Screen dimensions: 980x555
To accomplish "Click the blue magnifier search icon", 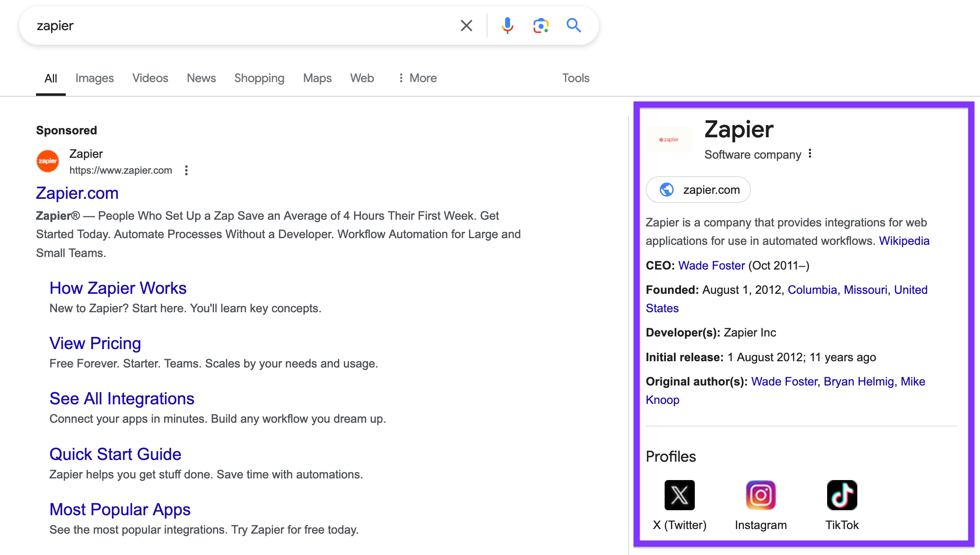I will click(573, 26).
